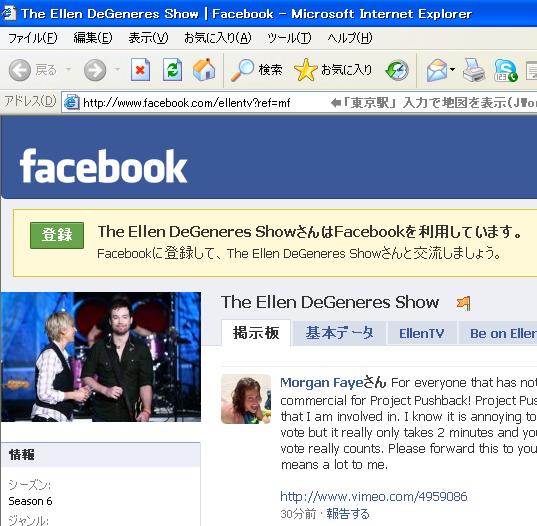Click the Season 6 text

pyautogui.click(x=30, y=501)
